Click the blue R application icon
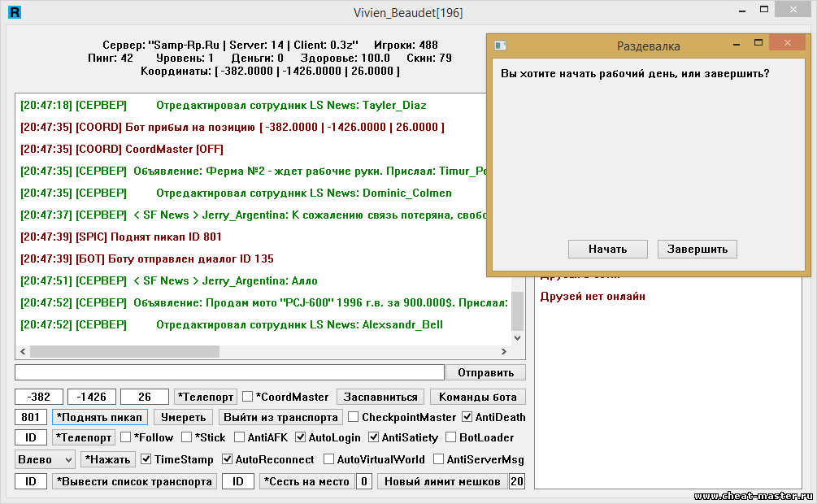The image size is (817, 504). (13, 12)
